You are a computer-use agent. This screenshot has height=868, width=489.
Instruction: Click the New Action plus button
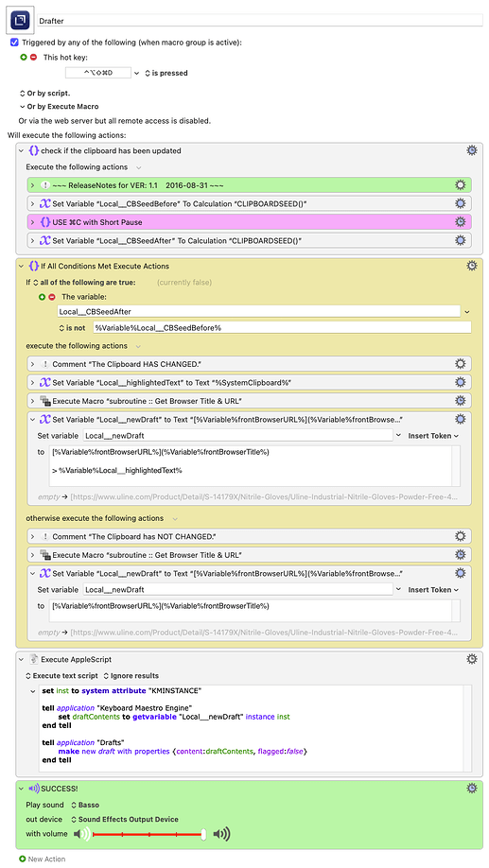pos(22,859)
